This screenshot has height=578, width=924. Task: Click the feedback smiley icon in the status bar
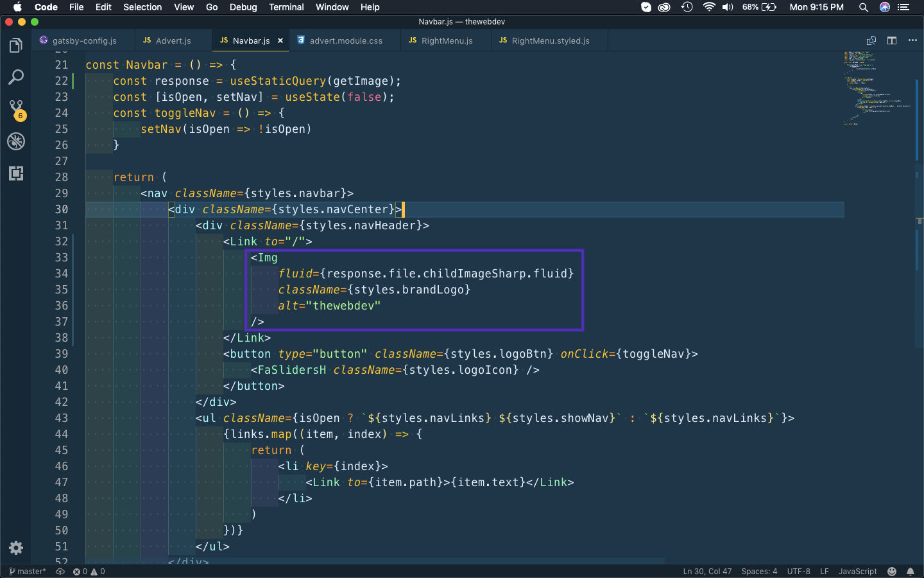click(x=892, y=572)
